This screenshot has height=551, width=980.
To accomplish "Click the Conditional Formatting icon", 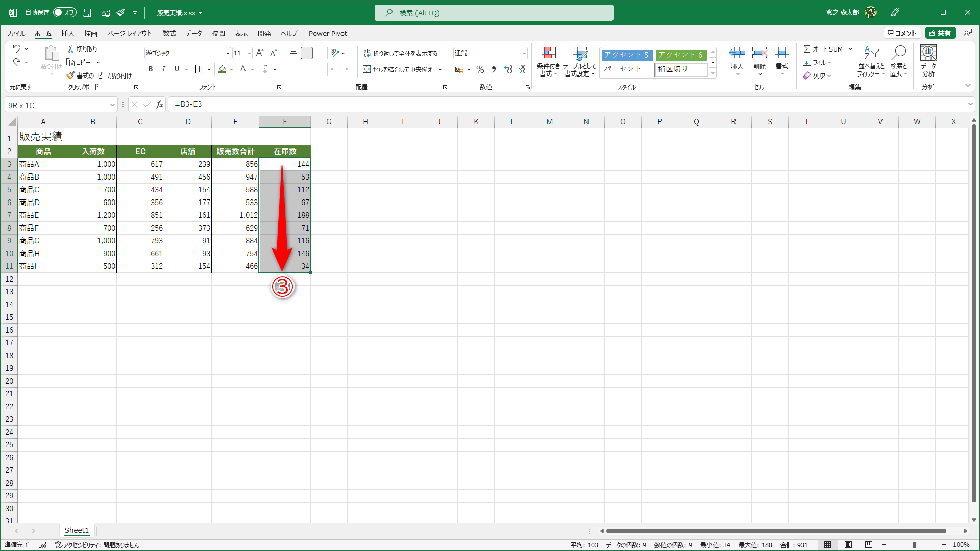I will [x=548, y=53].
